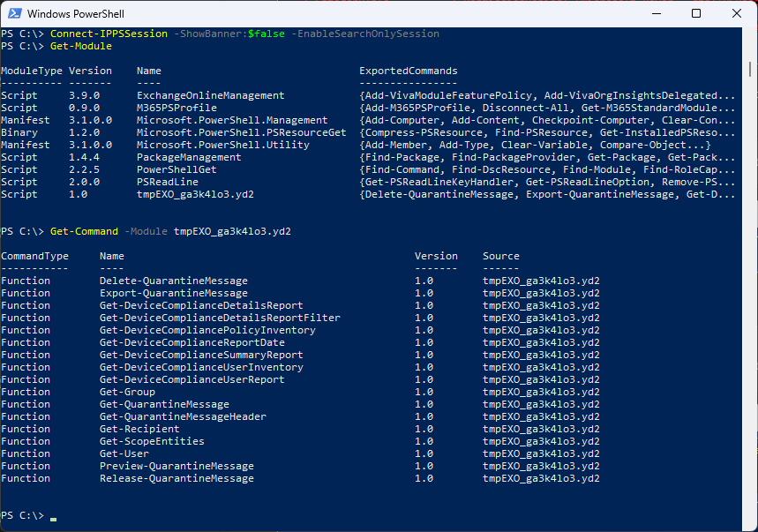Viewport: 758px width, 532px height.
Task: Click the -Module parameter text
Action: (x=146, y=231)
